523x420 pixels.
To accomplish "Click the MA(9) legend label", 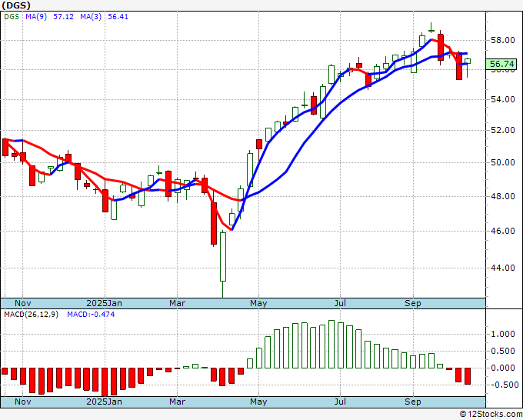I will [36, 17].
